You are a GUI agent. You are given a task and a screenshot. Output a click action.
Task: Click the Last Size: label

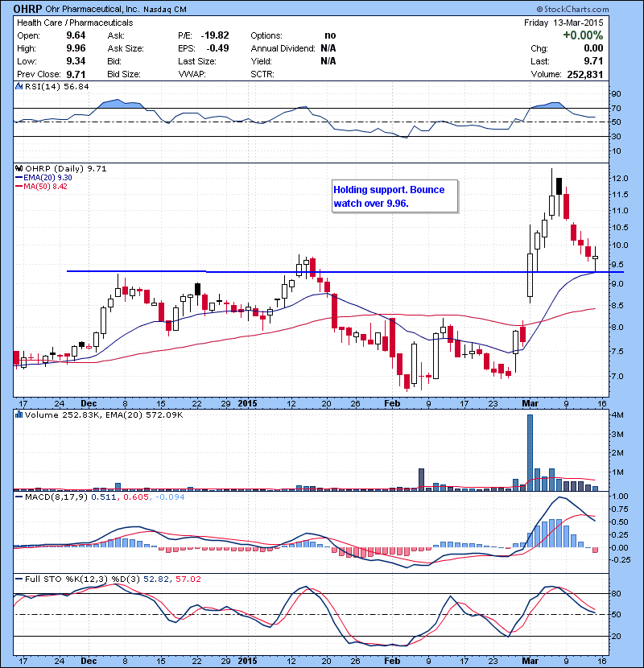[x=197, y=61]
